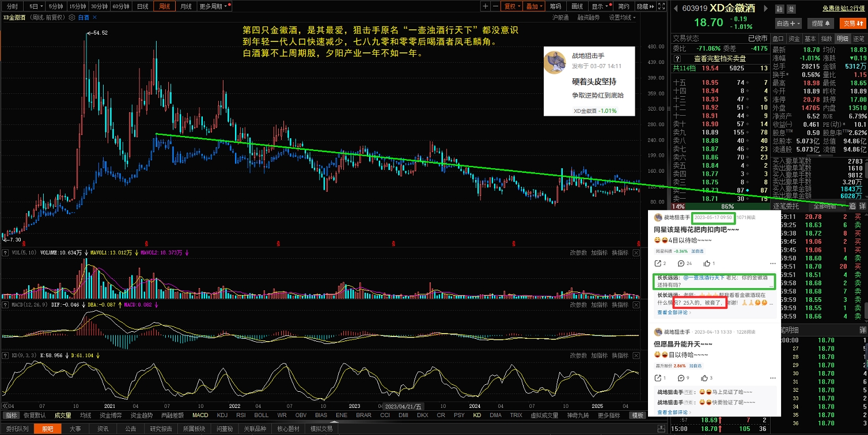Switch to 分时 chart tab

pos(12,6)
